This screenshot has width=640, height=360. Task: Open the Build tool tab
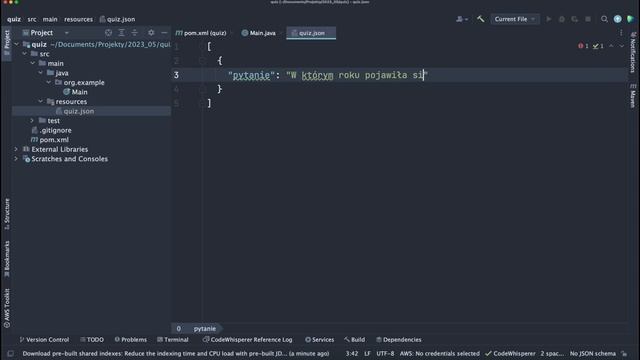[354, 340]
